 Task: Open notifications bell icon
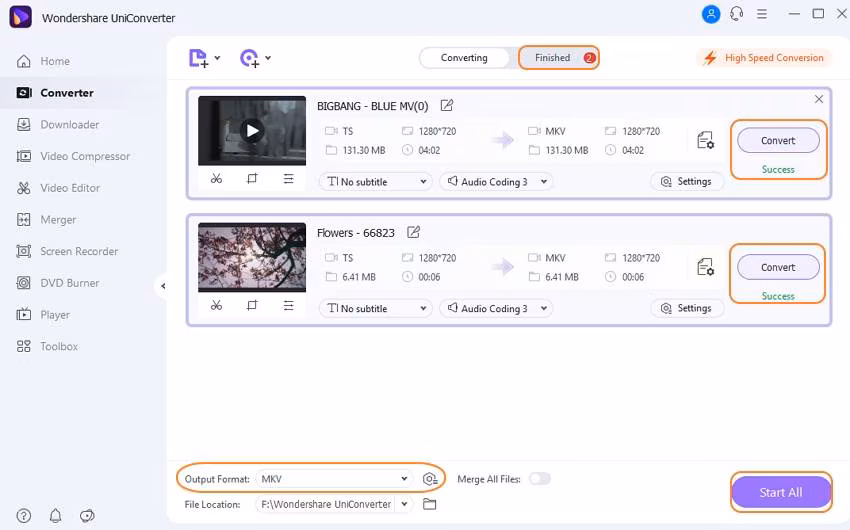coord(55,515)
